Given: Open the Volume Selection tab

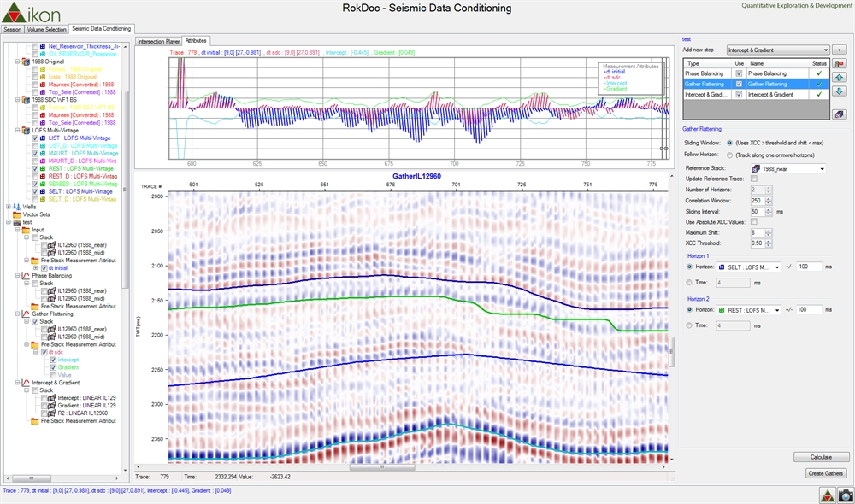Looking at the screenshot, I should tap(47, 29).
